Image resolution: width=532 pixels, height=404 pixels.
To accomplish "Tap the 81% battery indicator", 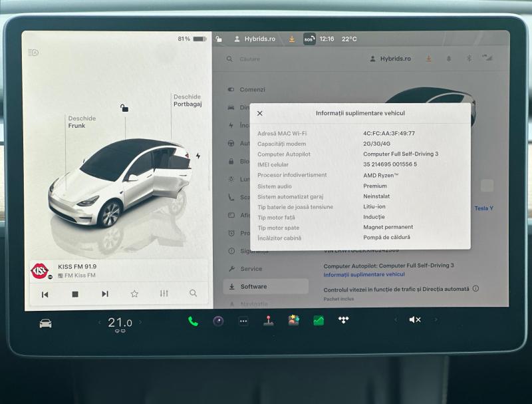I will point(192,39).
